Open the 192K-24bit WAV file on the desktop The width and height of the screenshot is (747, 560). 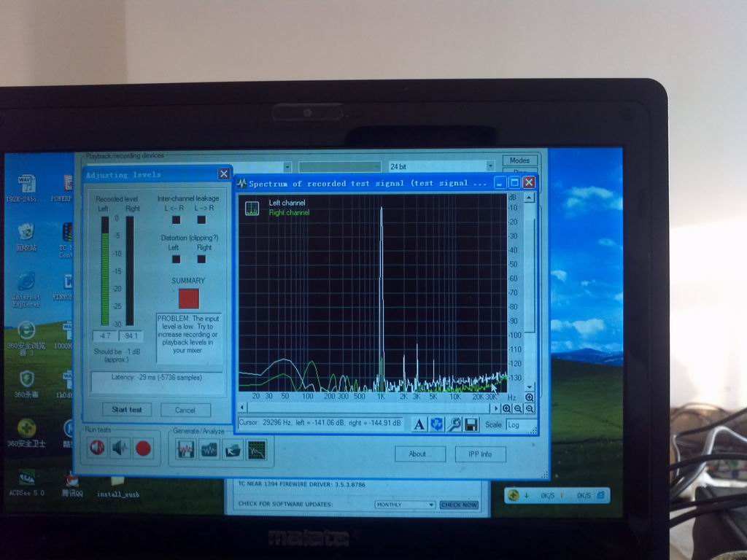26,189
